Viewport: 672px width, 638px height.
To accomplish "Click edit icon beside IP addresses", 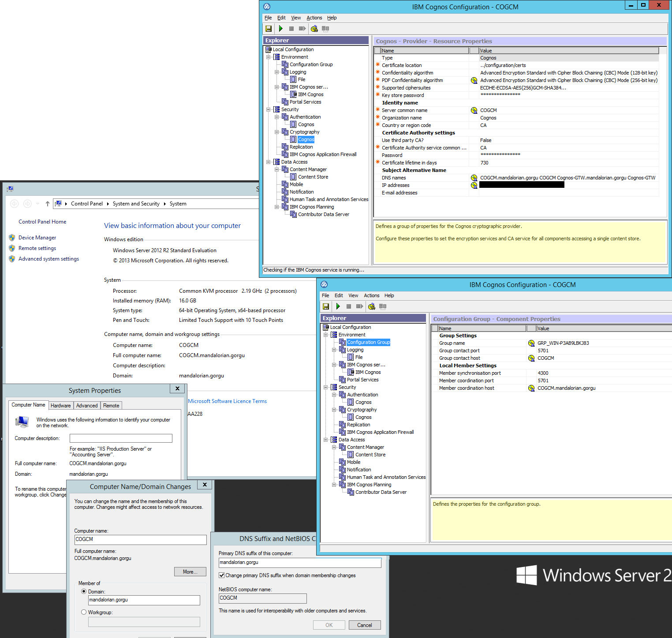I will click(x=474, y=185).
